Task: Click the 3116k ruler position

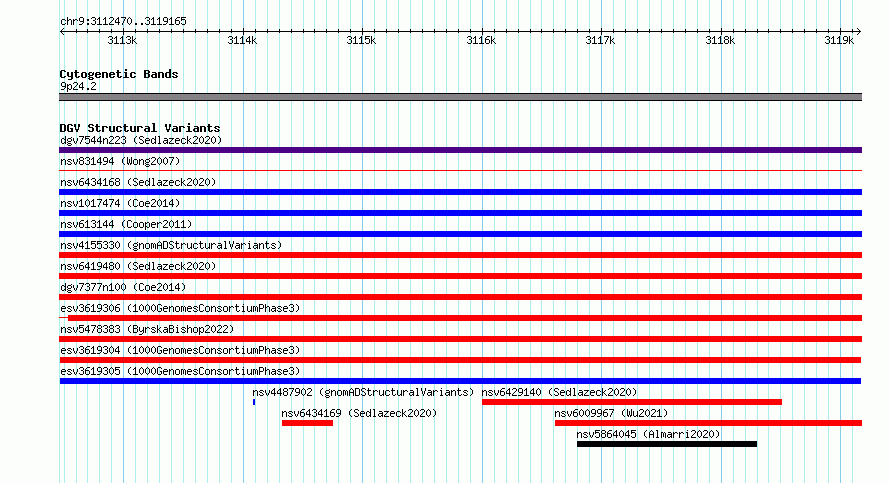Action: tap(481, 40)
